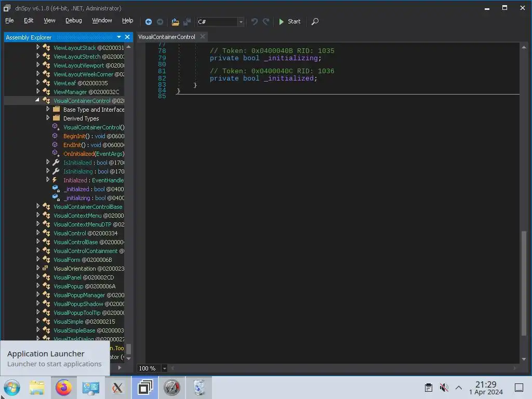Click the EndInit method icon

tap(55, 144)
